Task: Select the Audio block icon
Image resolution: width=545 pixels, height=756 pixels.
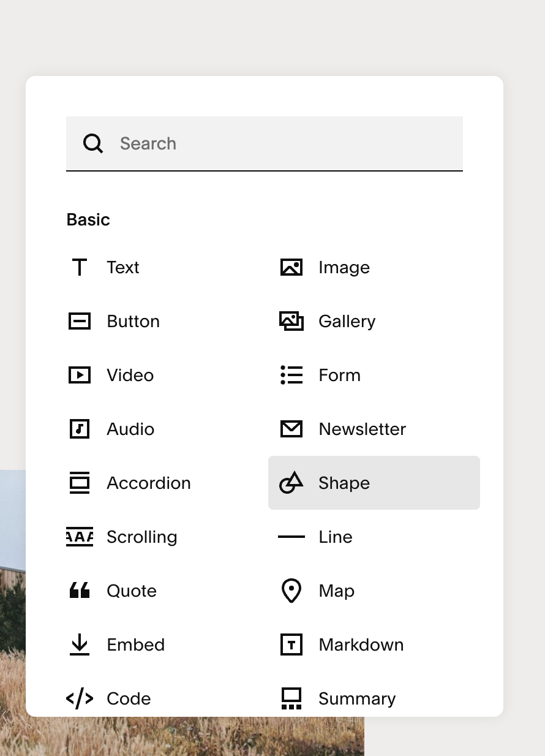Action: [80, 429]
